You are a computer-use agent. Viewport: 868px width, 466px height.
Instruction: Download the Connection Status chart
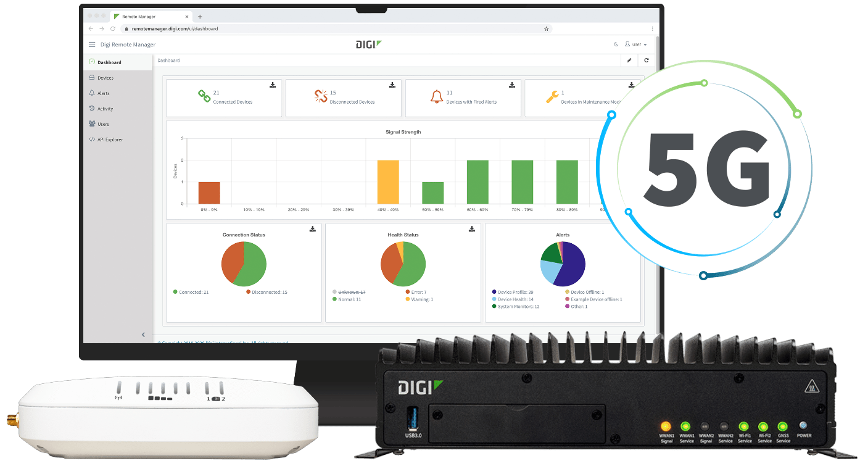313,229
